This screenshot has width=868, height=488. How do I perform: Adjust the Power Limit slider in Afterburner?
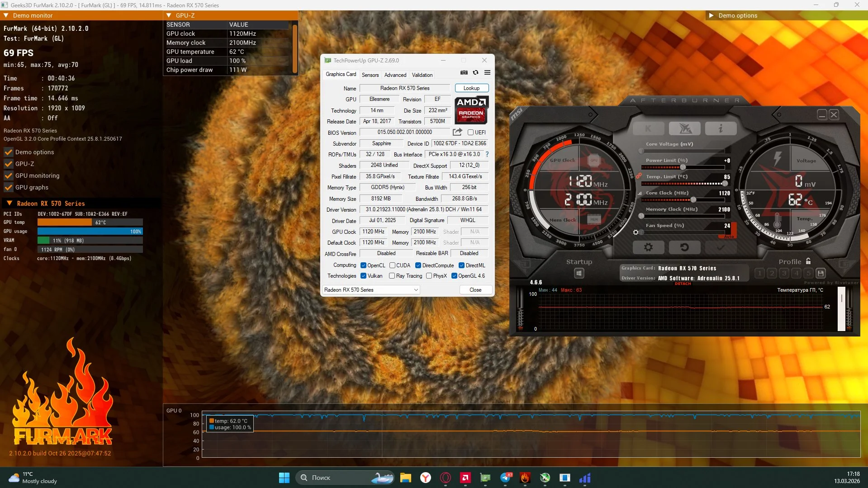683,167
